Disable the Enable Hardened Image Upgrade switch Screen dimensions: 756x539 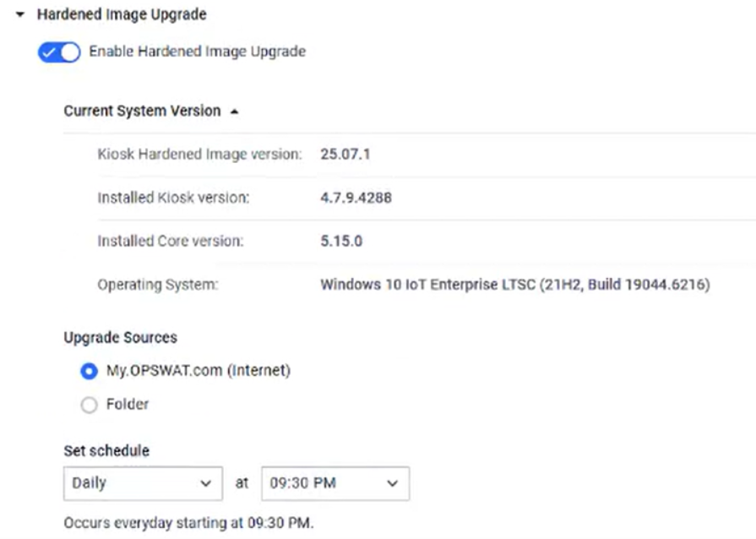pos(58,52)
